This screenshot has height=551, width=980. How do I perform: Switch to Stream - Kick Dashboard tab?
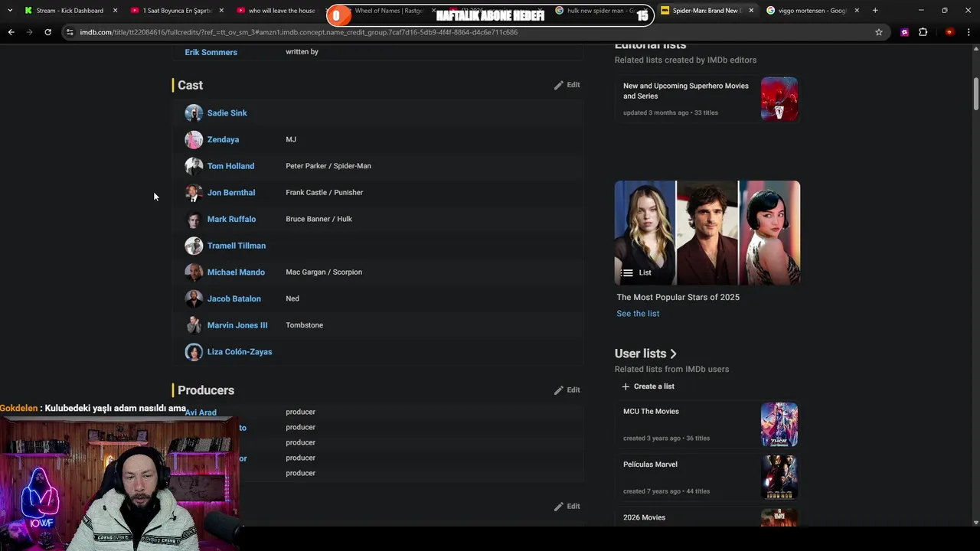coord(70,11)
